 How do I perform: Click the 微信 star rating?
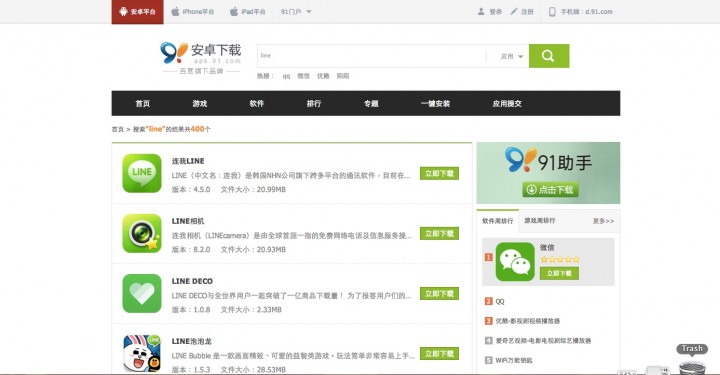coord(560,260)
